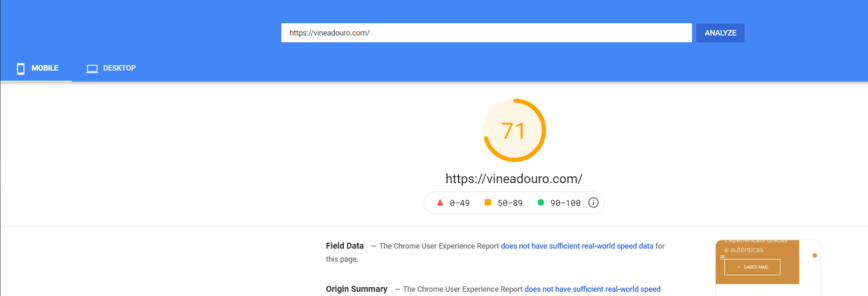The height and width of the screenshot is (296, 868).
Task: Click the ANALYZE button
Action: pyautogui.click(x=720, y=33)
